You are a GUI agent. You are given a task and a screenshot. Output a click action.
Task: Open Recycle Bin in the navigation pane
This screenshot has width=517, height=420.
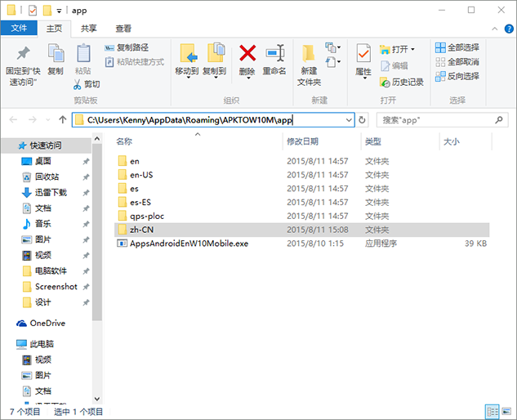point(46,176)
